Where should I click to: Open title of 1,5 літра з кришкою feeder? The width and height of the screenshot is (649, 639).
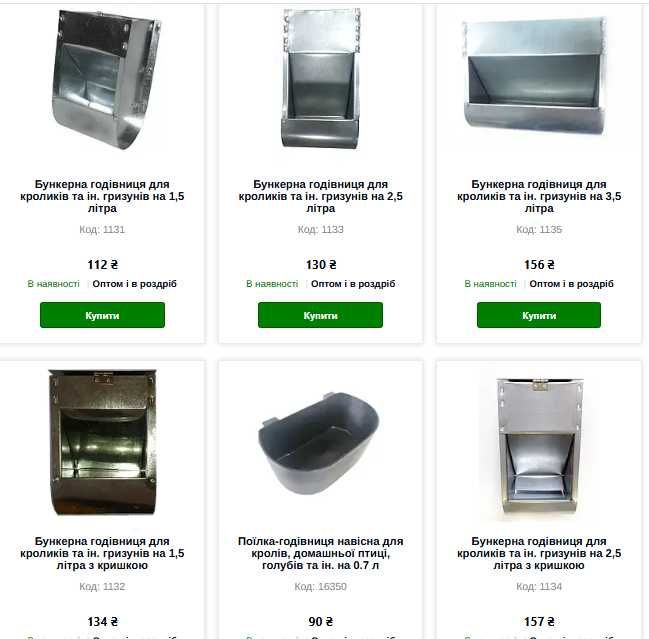click(102, 553)
